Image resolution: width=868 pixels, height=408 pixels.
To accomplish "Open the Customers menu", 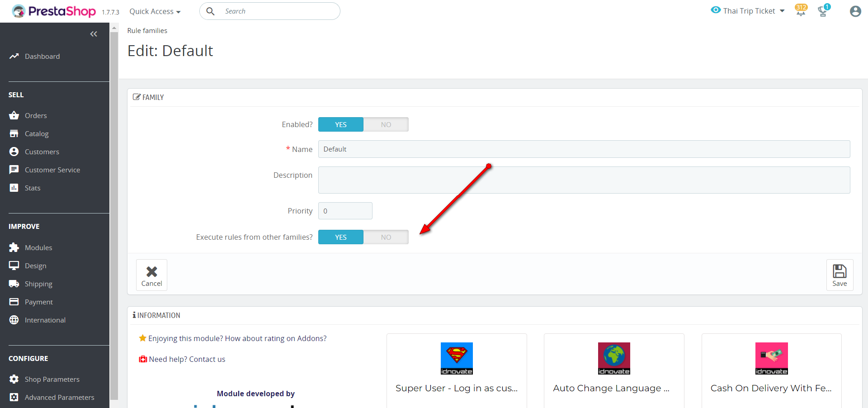I will click(x=42, y=152).
